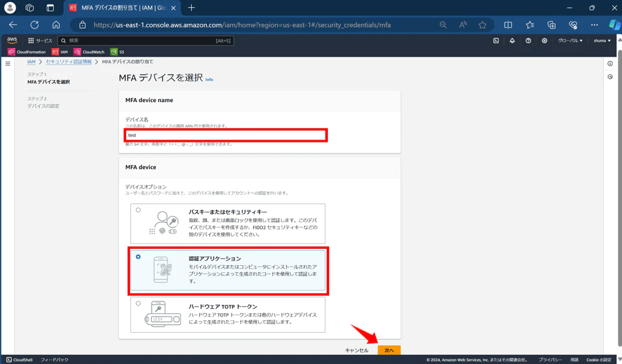Go to the browser home page
The image size is (622, 364).
pos(57,25)
